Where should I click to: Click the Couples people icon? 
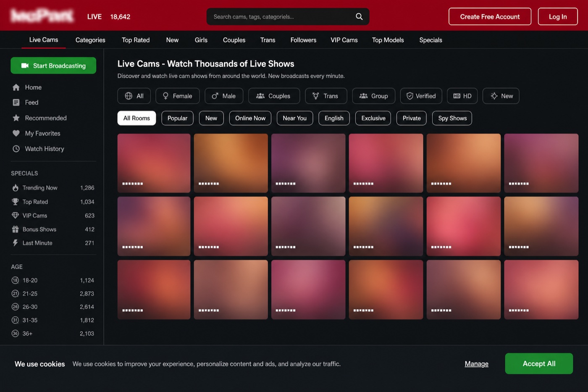[x=260, y=96]
